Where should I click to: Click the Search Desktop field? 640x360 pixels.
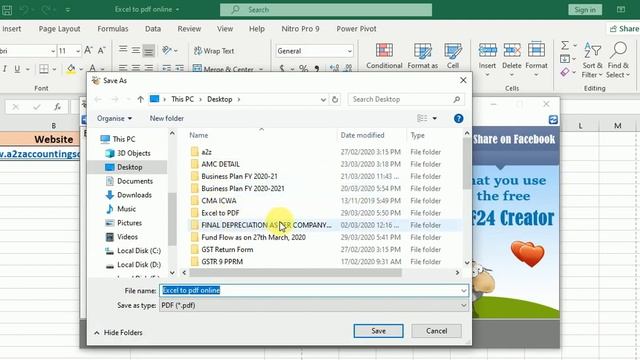tap(406, 99)
